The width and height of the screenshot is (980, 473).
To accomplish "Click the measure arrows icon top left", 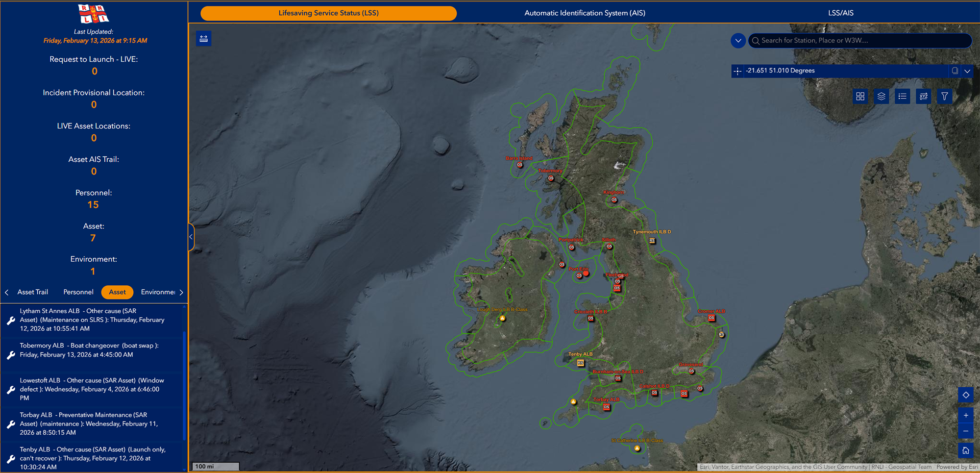I will pos(203,38).
